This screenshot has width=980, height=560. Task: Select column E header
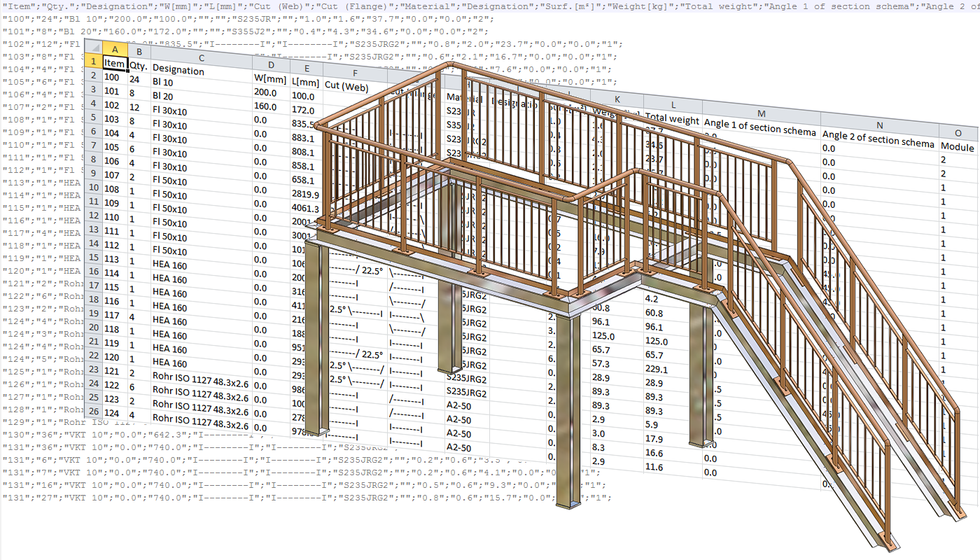click(x=307, y=68)
